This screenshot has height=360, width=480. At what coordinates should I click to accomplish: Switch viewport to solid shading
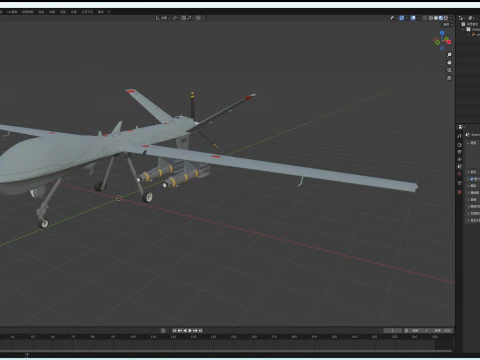[436, 18]
